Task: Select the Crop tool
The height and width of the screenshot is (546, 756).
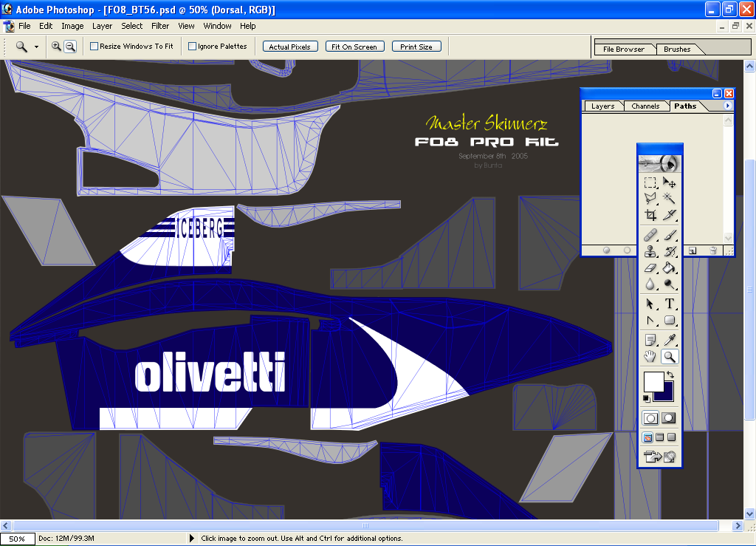Action: click(650, 215)
